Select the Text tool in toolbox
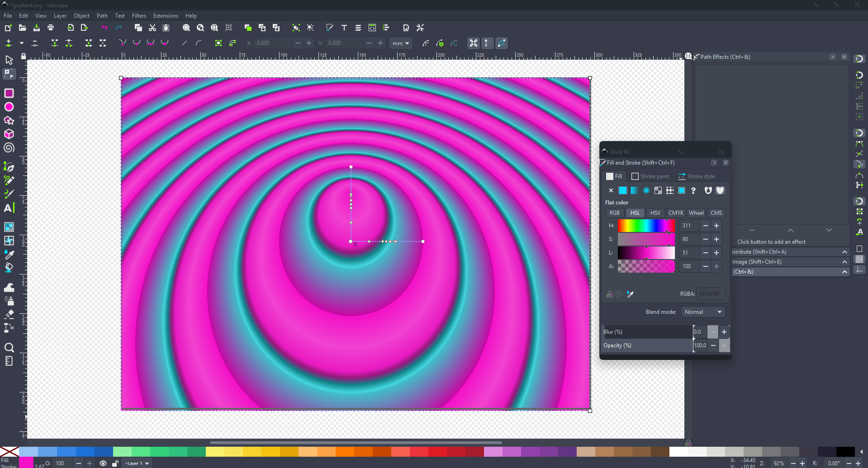 coord(9,208)
